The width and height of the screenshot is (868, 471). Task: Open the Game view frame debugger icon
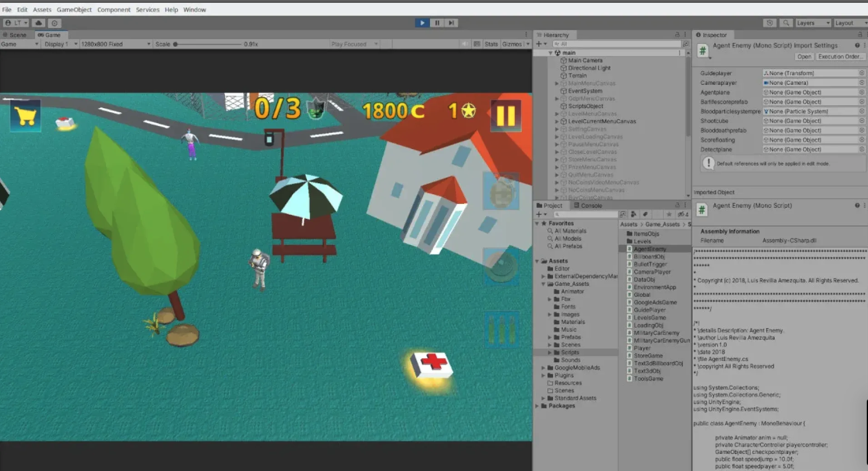tap(477, 44)
